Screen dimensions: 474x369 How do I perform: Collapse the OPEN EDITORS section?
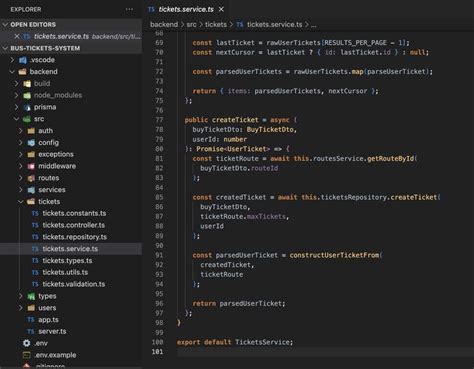[5, 25]
